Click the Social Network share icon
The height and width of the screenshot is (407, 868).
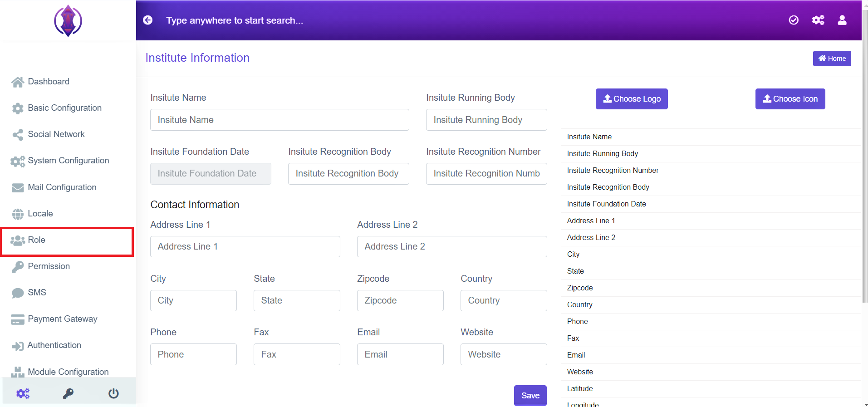(18, 135)
